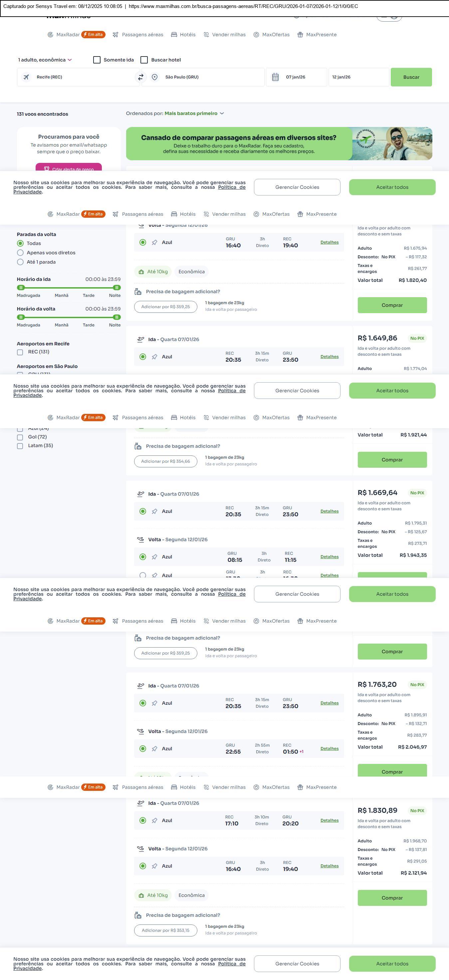Tick the Latam (35) airline checkbox

[20, 446]
